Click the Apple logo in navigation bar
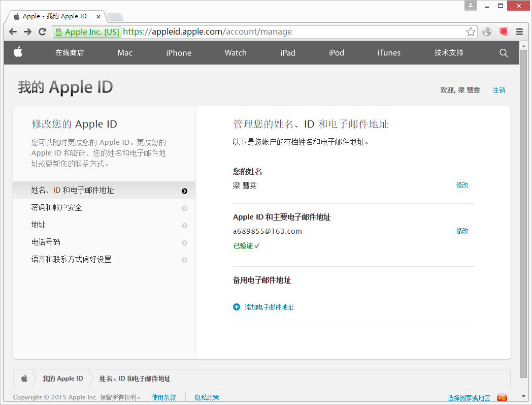 coord(18,52)
